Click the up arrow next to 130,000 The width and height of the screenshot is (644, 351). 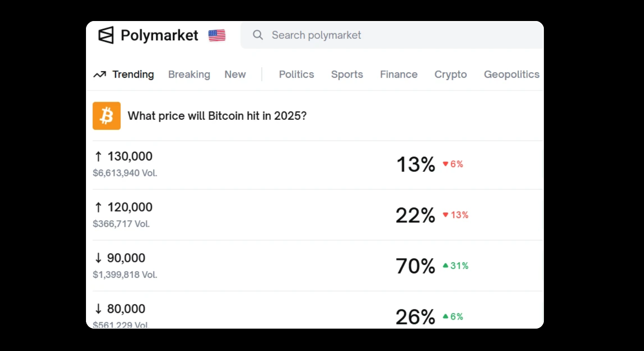[98, 156]
